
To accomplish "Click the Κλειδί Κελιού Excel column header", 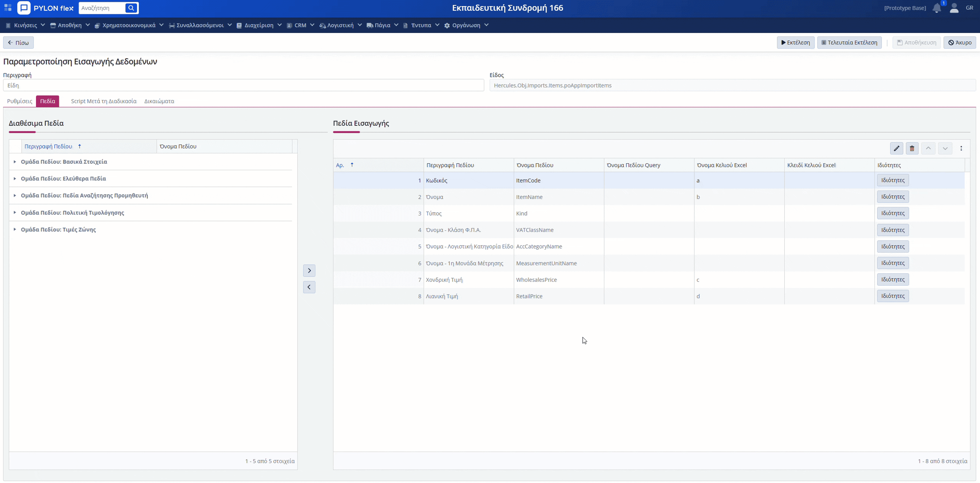I will coord(829,165).
